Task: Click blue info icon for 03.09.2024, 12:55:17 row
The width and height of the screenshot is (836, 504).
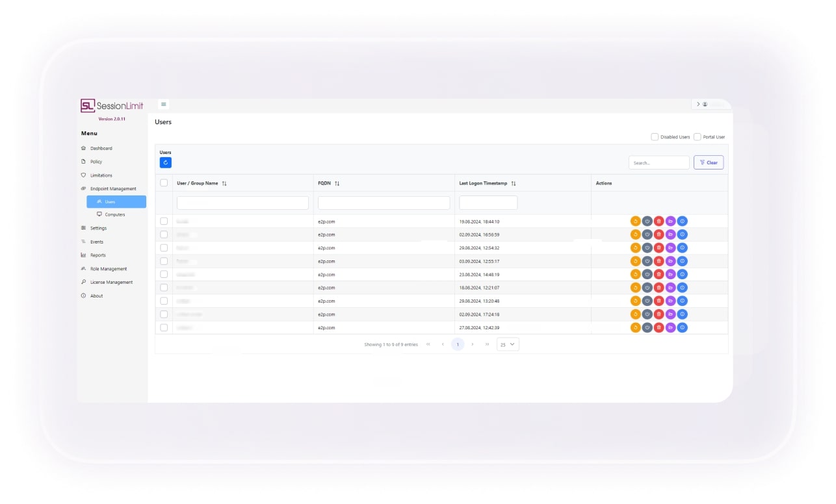Action: [x=682, y=261]
